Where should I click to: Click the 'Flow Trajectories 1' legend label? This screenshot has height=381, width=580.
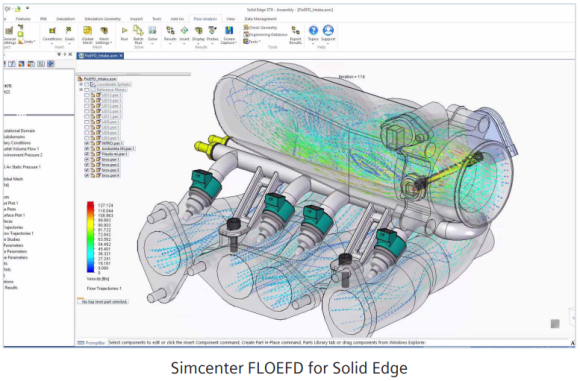pos(104,289)
